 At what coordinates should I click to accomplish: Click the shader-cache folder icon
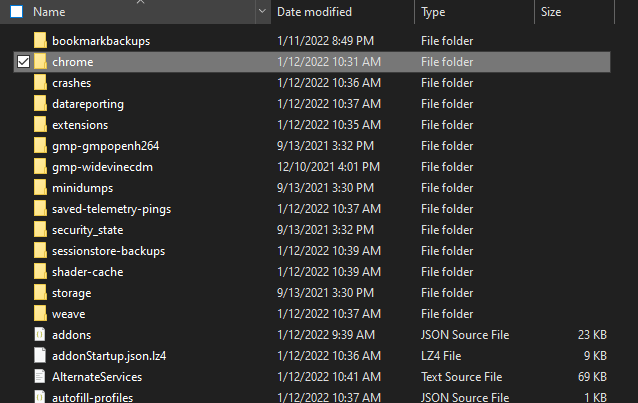[40, 272]
